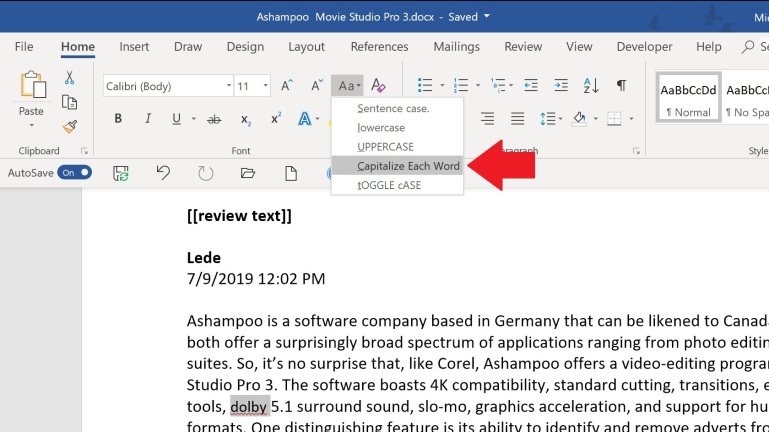Click the Line and Paragraph Spacing icon

[x=547, y=119]
